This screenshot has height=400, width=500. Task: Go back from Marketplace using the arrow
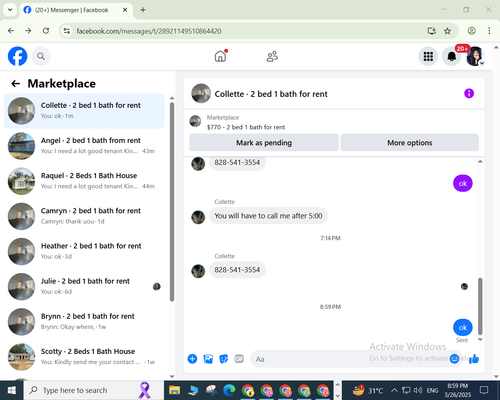(x=16, y=83)
